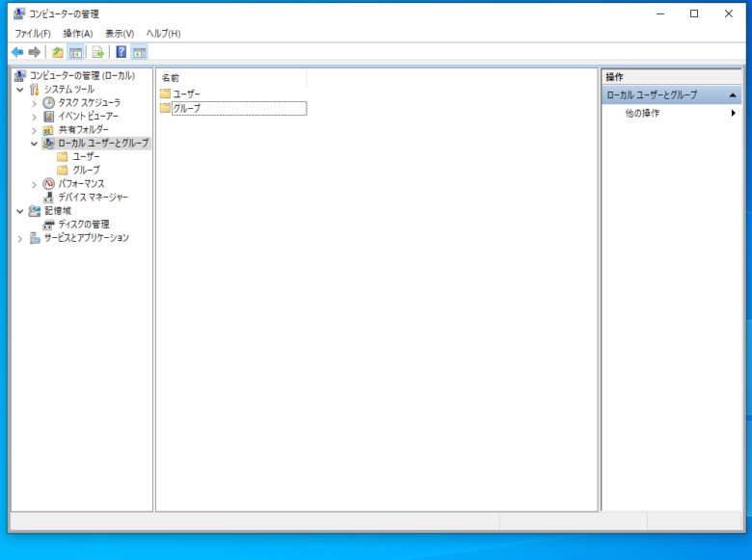Open the ヘルプ(H) menu

164,34
